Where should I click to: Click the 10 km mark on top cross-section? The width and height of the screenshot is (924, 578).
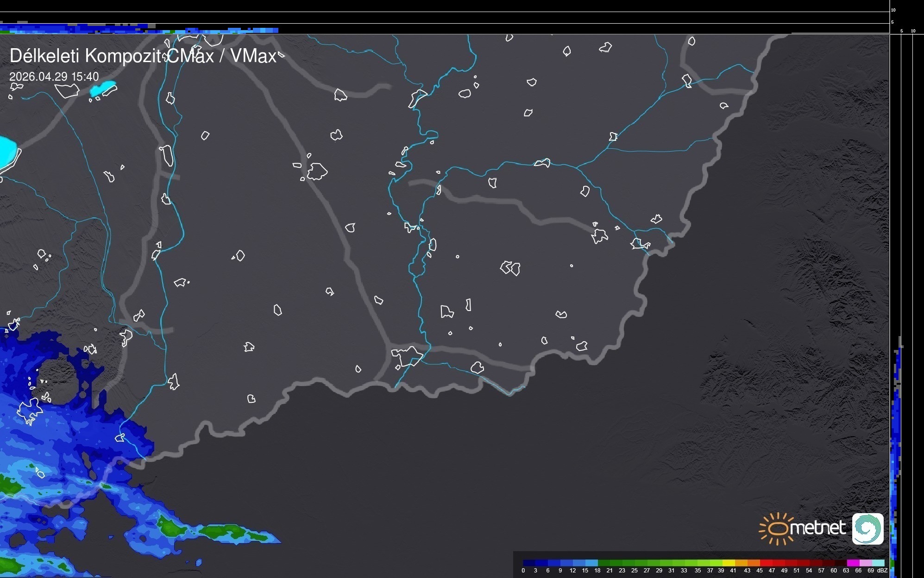pos(893,10)
